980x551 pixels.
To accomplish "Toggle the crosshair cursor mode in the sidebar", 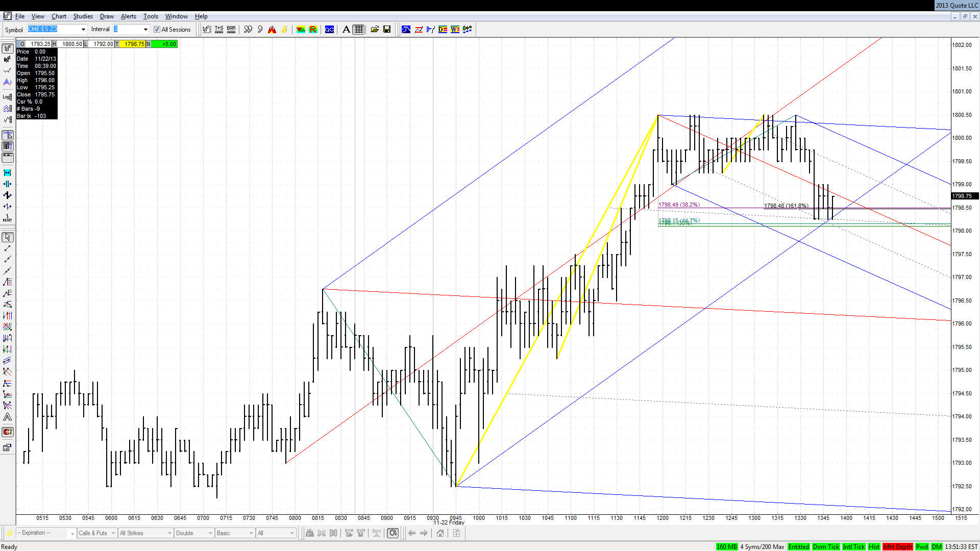I will [x=8, y=135].
